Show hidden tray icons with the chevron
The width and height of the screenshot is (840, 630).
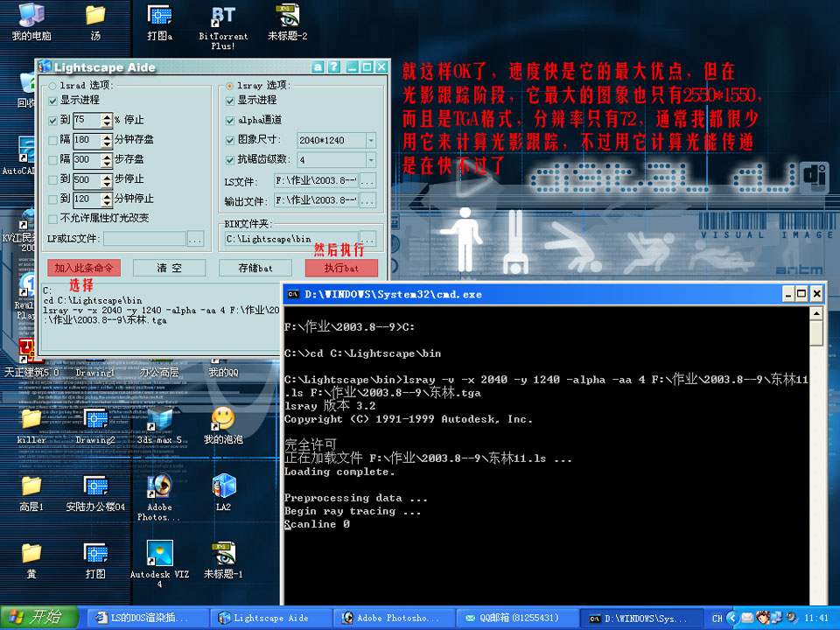(733, 618)
